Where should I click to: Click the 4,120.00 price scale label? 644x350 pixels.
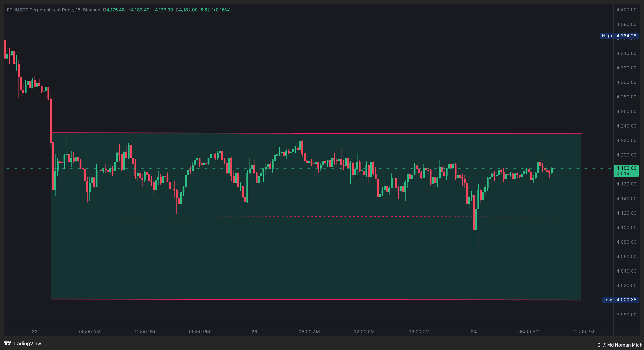point(626,213)
